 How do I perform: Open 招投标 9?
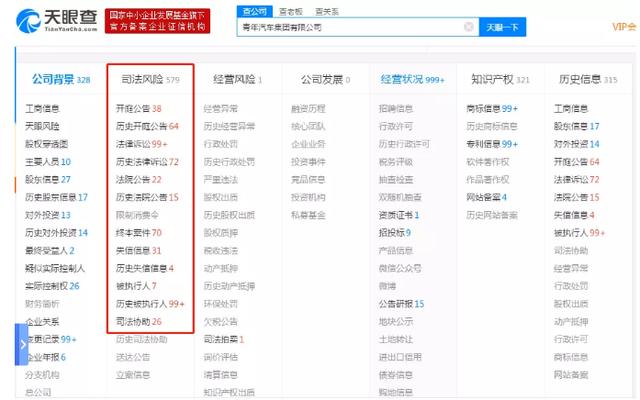pos(395,233)
